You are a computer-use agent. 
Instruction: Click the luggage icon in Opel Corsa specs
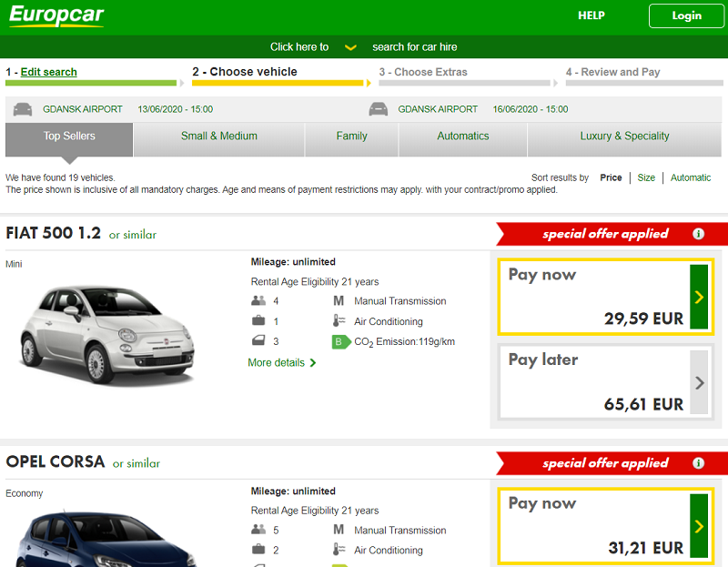258,550
